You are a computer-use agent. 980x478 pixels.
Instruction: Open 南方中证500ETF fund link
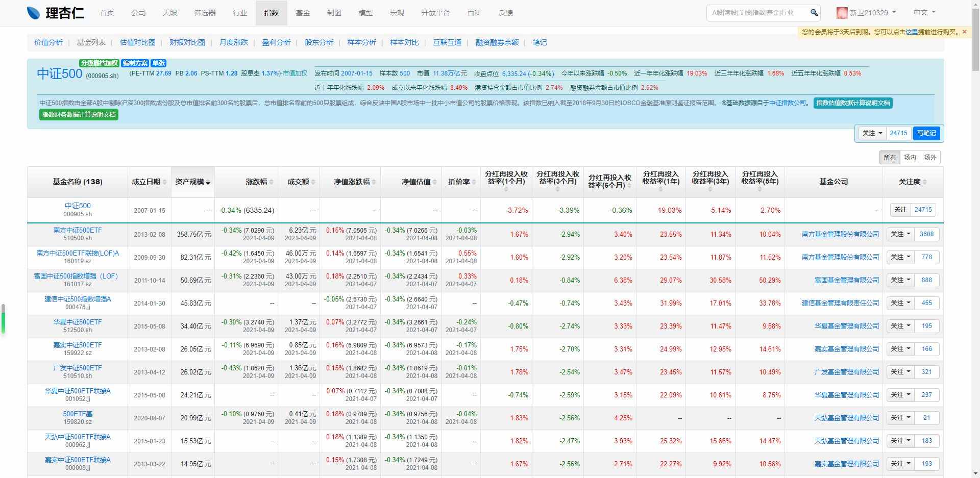(x=78, y=230)
